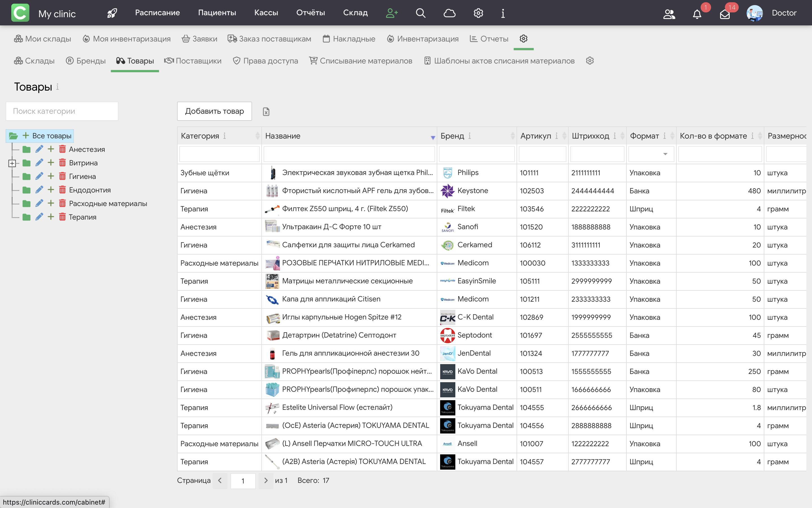Export goods list to Excel icon
The height and width of the screenshot is (508, 812).
(266, 111)
